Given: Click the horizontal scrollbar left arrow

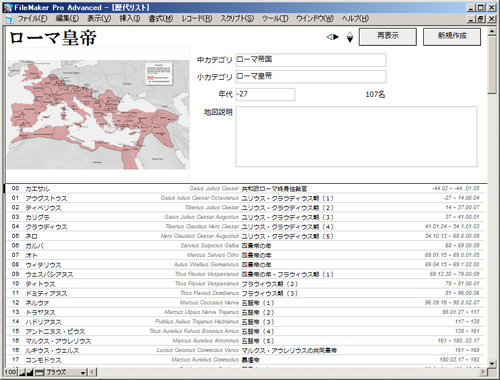Looking at the screenshot, I should (x=92, y=372).
